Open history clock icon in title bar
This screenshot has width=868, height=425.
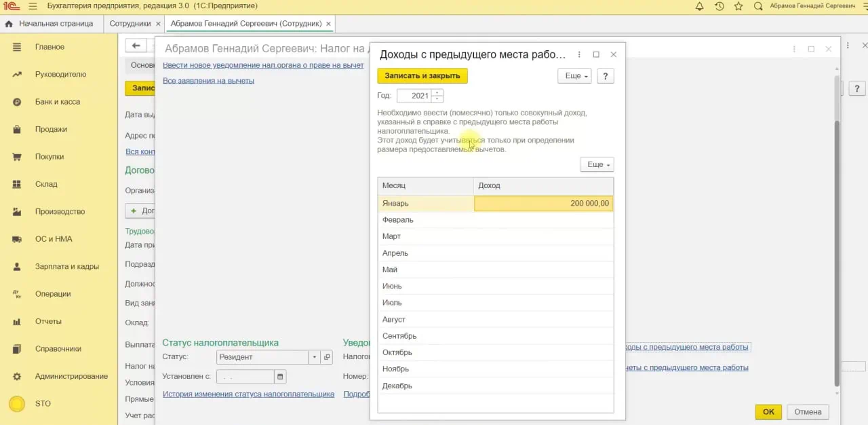[719, 6]
